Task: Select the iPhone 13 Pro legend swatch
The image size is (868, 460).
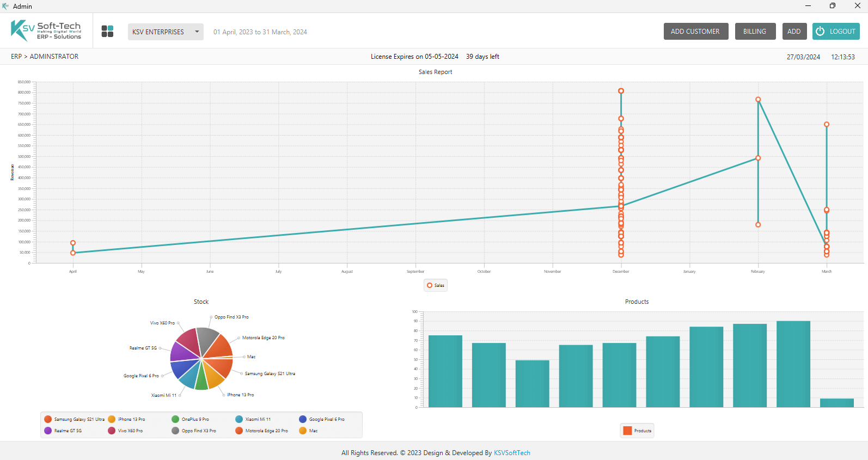Action: tap(112, 419)
